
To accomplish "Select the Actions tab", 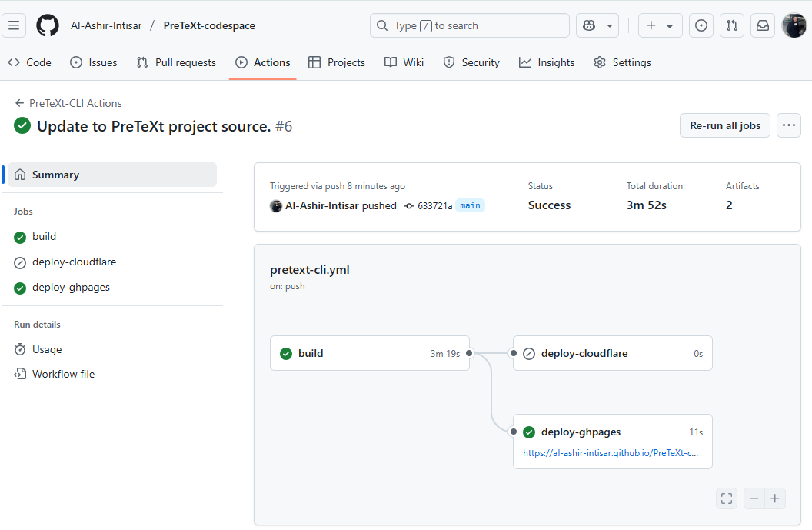I will 262,62.
